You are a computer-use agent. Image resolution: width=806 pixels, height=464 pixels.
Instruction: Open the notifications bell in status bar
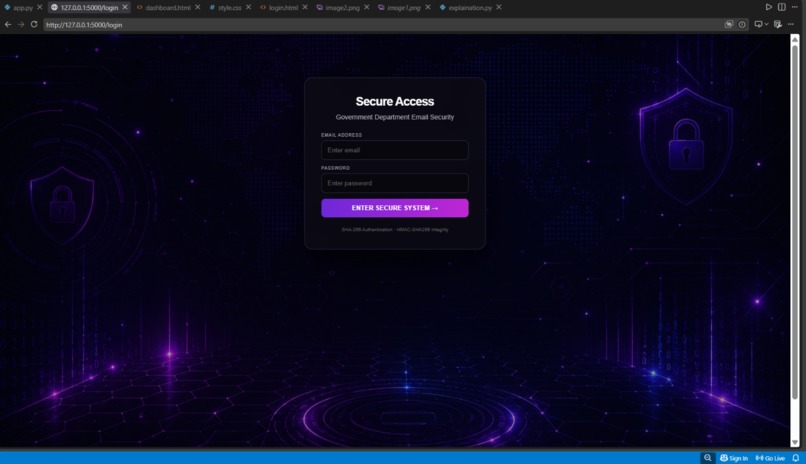(x=796, y=458)
